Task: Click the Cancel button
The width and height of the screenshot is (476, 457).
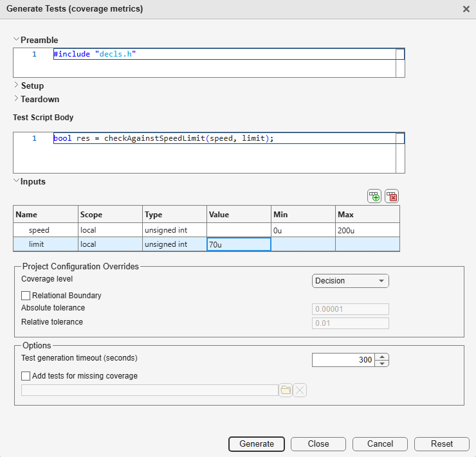Action: [380, 444]
